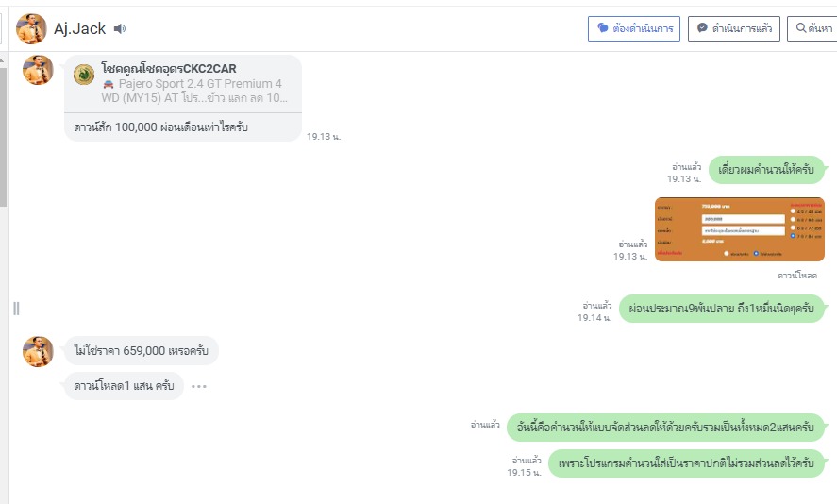Click the โชคคูณโชคอุดรCKC2CAR page name
This screenshot has height=504, width=837.
point(169,69)
